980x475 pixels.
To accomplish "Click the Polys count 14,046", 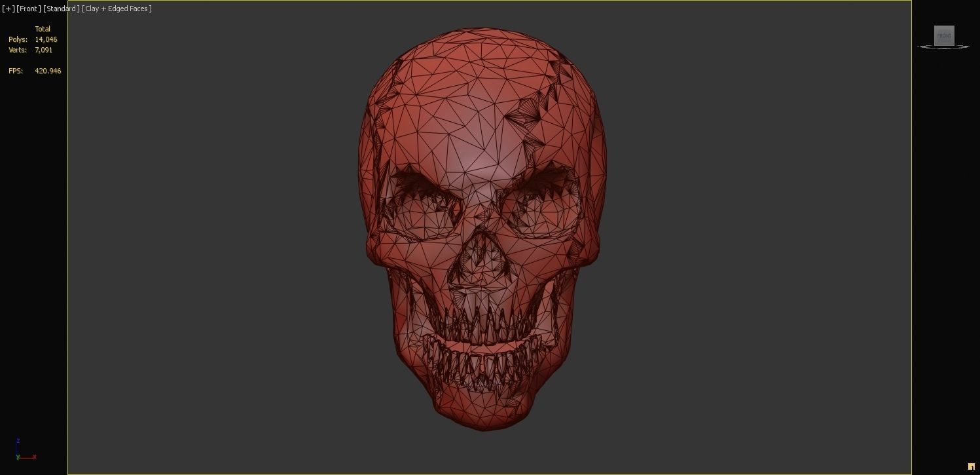I will point(46,39).
